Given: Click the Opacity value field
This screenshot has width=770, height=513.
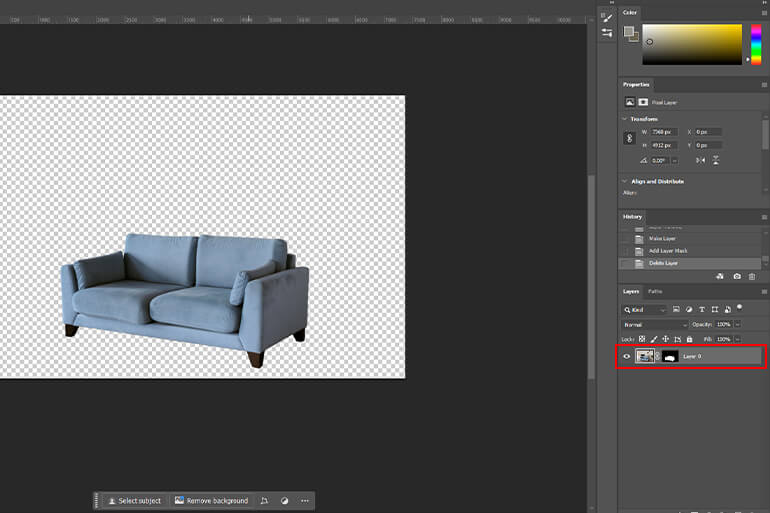Looking at the screenshot, I should pos(723,324).
